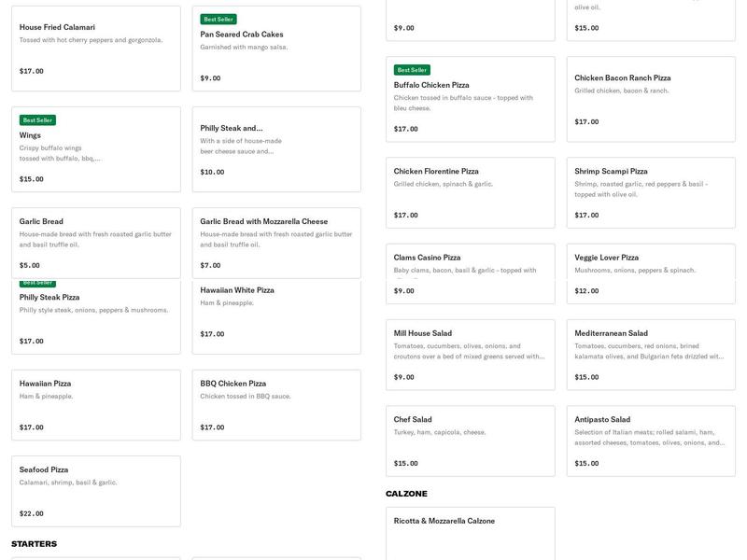This screenshot has width=747, height=560.
Task: Open the Mill House Salad item
Action: [470, 355]
